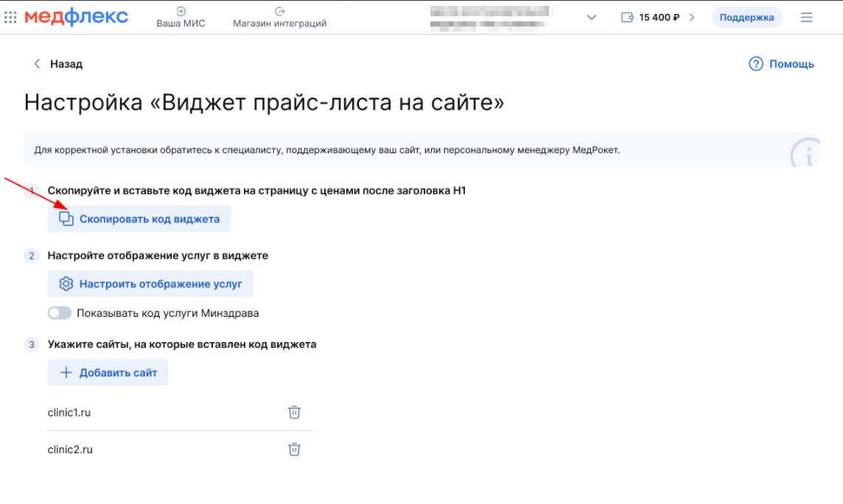Click the info icon in banner
843x504 pixels.
pyautogui.click(x=806, y=155)
